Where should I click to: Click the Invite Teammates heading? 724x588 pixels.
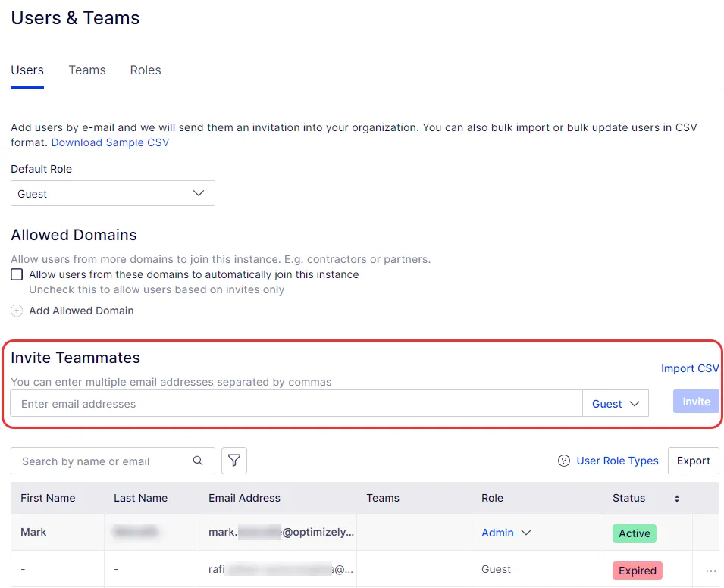click(x=75, y=358)
